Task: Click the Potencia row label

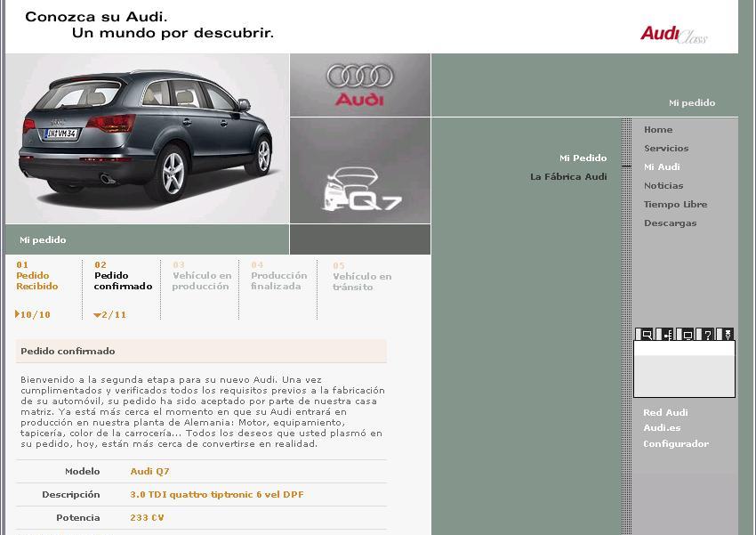Action: click(78, 517)
